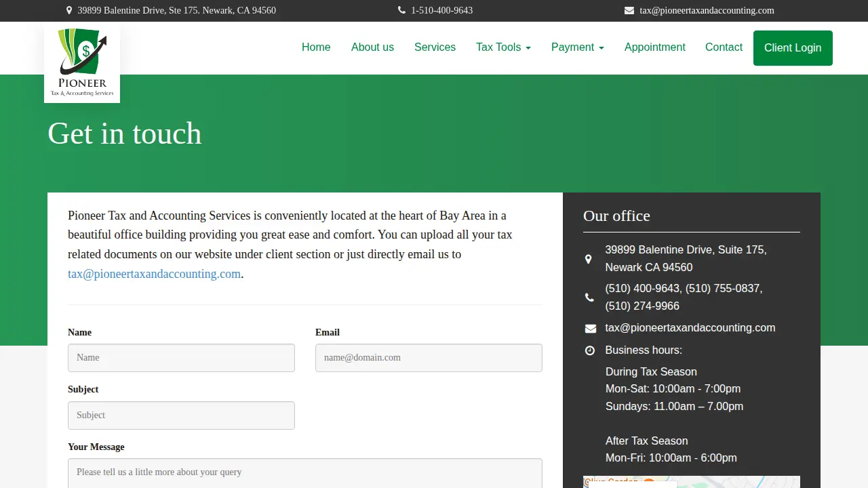Click the top bar phone number
868x488 pixels.
(441, 11)
